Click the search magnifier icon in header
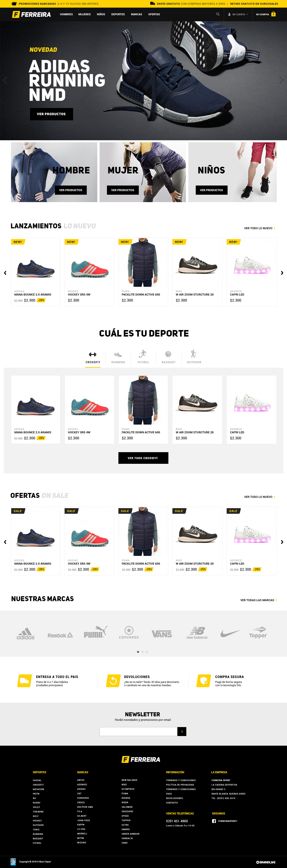 (218, 14)
